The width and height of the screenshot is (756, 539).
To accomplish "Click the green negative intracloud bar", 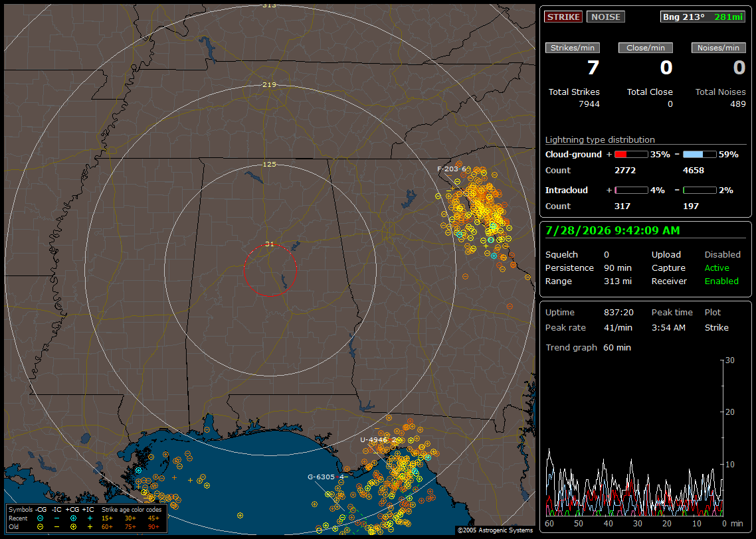I will pos(700,191).
